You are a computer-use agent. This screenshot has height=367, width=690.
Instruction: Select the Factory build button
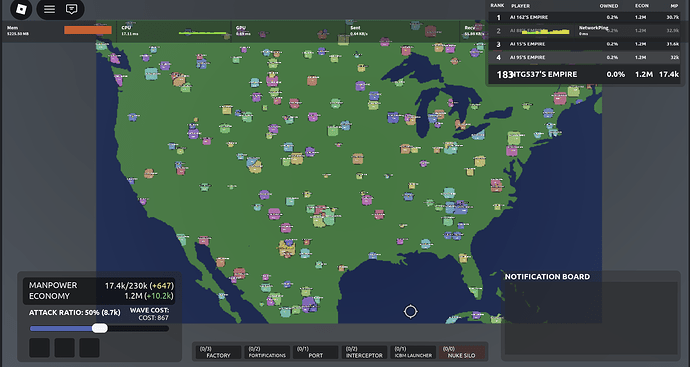(219, 352)
